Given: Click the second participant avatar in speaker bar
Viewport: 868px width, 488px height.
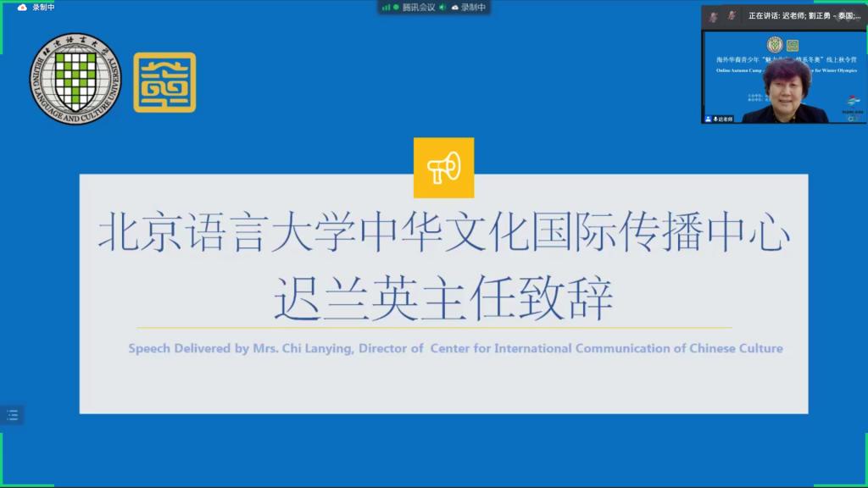Looking at the screenshot, I should 732,16.
